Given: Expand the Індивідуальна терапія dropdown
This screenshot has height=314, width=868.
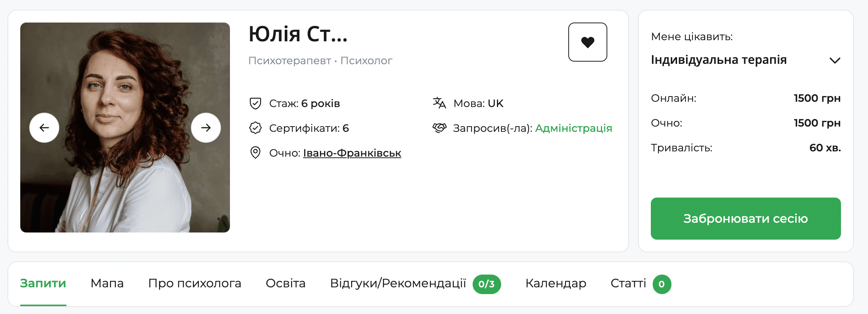Looking at the screenshot, I should [835, 60].
